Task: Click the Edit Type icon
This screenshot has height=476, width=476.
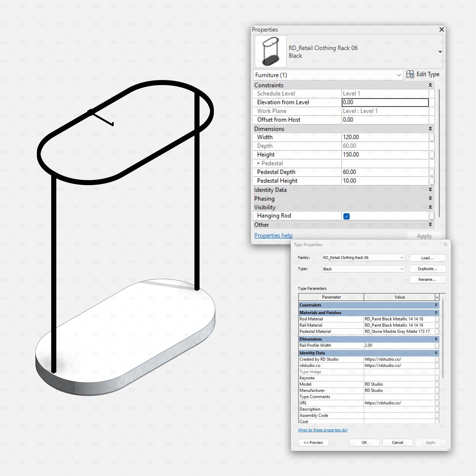Action: 410,74
